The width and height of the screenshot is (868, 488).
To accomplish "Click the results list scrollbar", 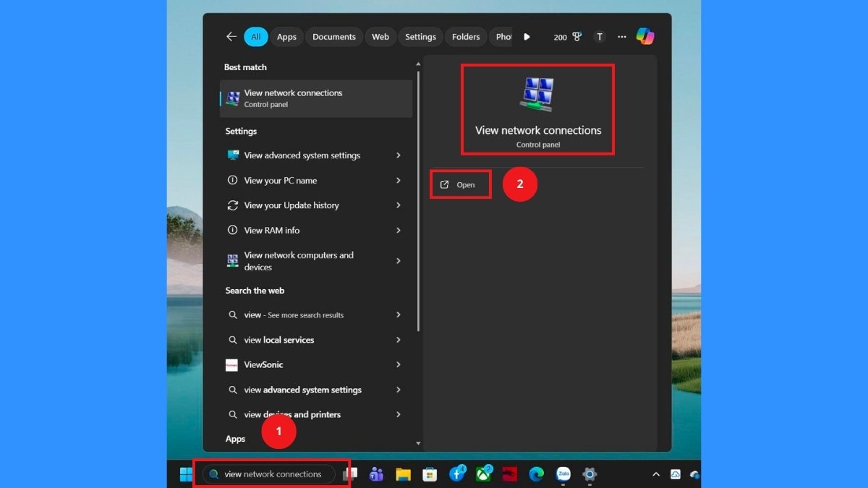I will [x=418, y=202].
